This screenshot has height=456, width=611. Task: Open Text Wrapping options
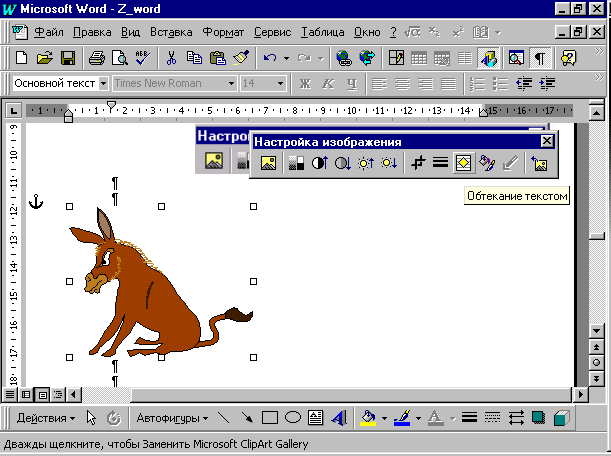pyautogui.click(x=463, y=163)
